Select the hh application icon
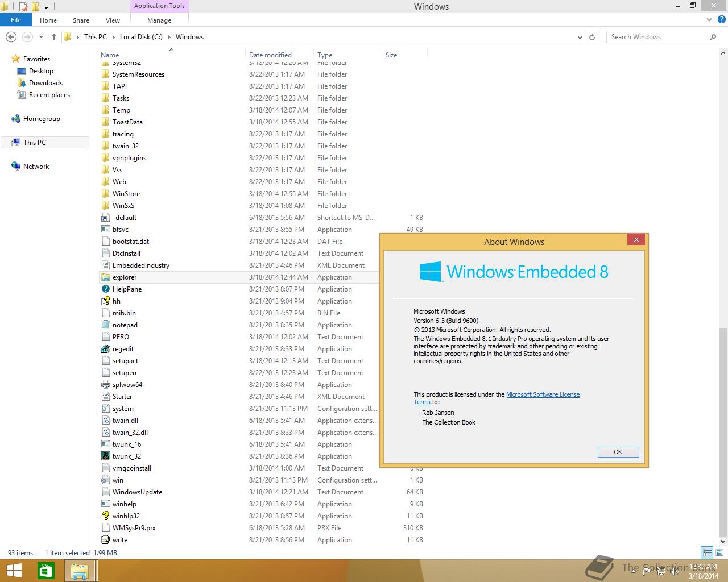This screenshot has width=728, height=582. pos(105,301)
